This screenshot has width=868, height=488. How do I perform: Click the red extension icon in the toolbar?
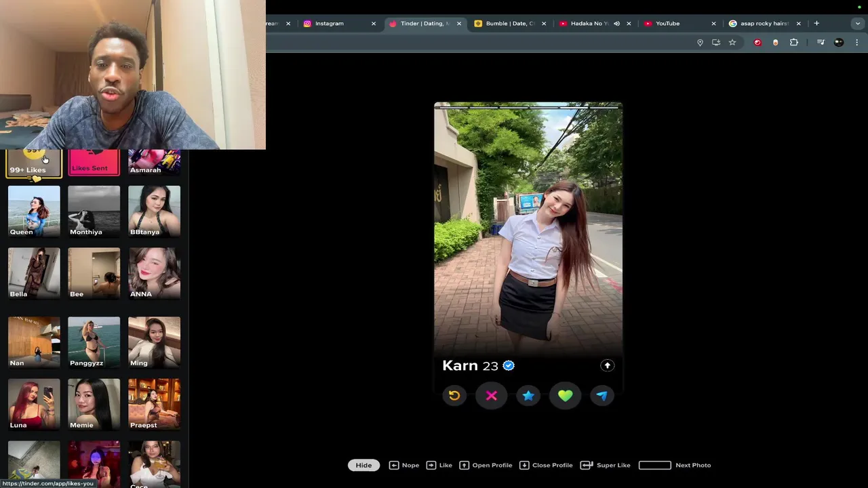757,42
